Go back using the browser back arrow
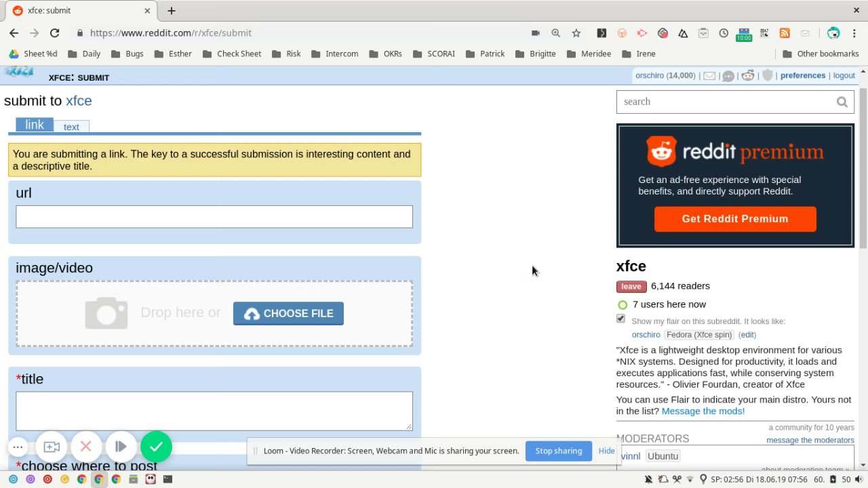The image size is (868, 488). point(14,33)
